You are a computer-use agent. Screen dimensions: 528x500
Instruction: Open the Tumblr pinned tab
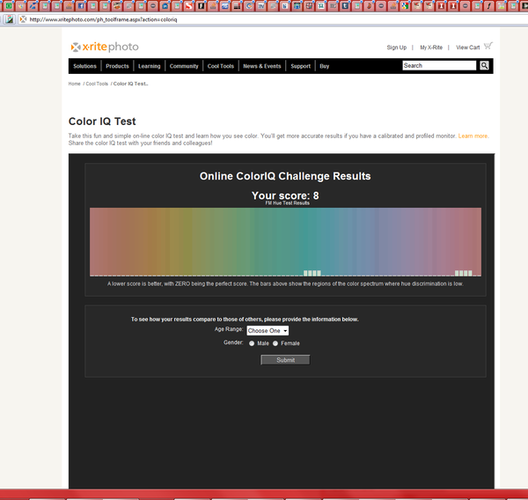point(345,6)
